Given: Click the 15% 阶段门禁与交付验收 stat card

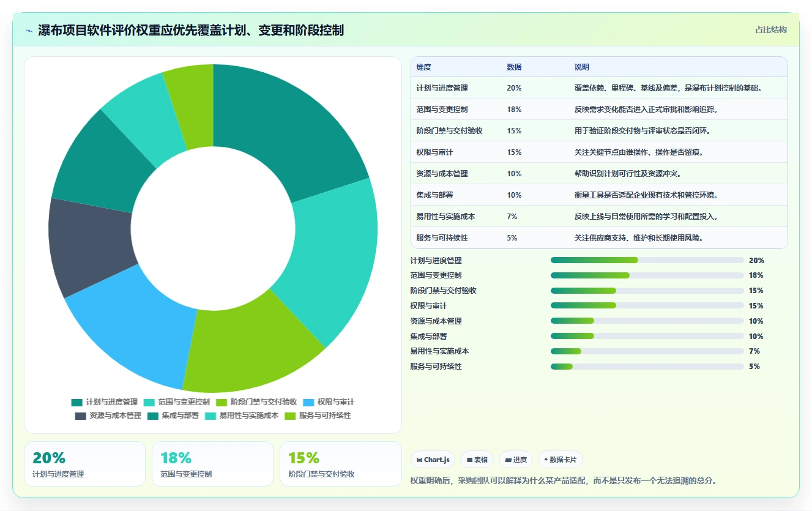Looking at the screenshot, I should (340, 464).
